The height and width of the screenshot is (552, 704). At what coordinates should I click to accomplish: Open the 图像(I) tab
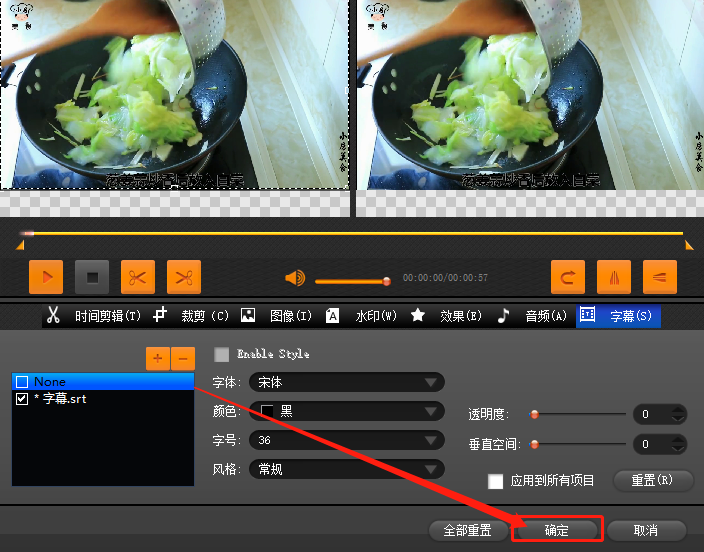coord(290,316)
